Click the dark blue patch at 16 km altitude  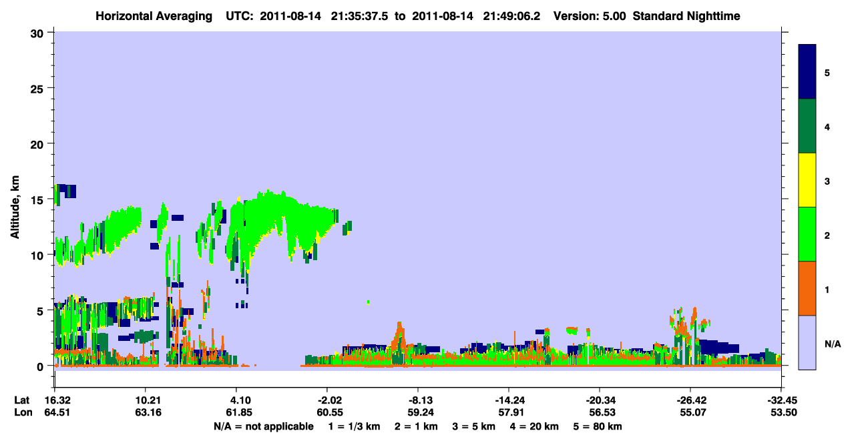(66, 191)
